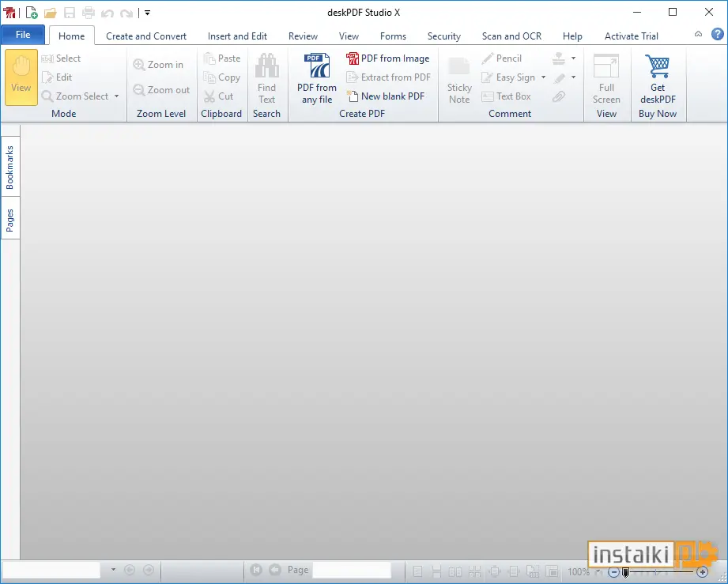Click Cut scissors icon

pos(209,96)
